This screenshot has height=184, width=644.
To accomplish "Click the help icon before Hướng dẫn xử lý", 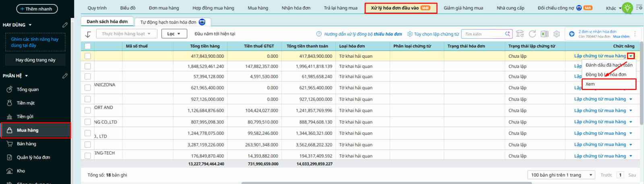I will (319, 34).
